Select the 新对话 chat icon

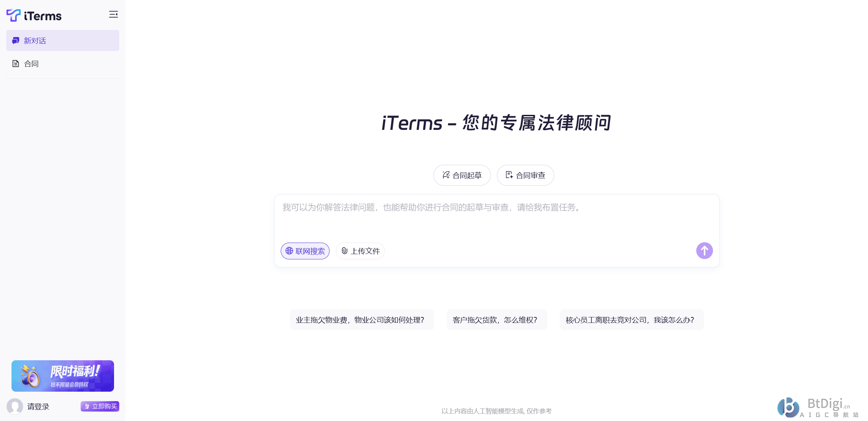click(15, 40)
